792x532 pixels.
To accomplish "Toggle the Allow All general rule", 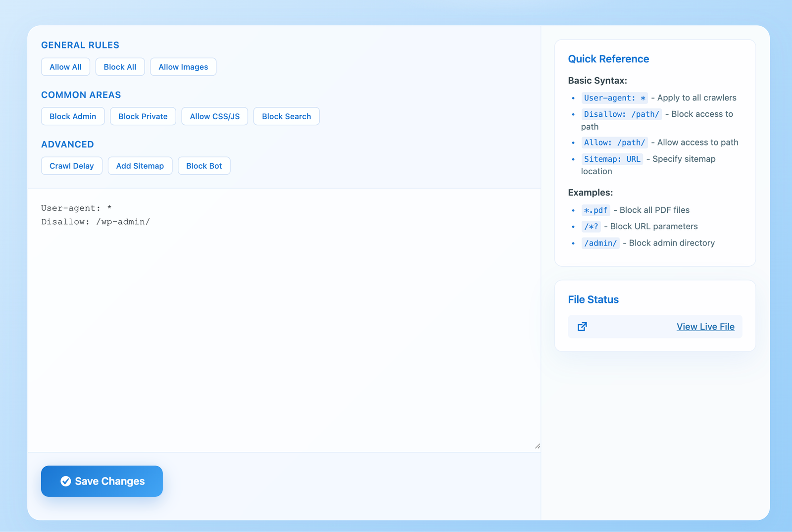I will tap(65, 66).
